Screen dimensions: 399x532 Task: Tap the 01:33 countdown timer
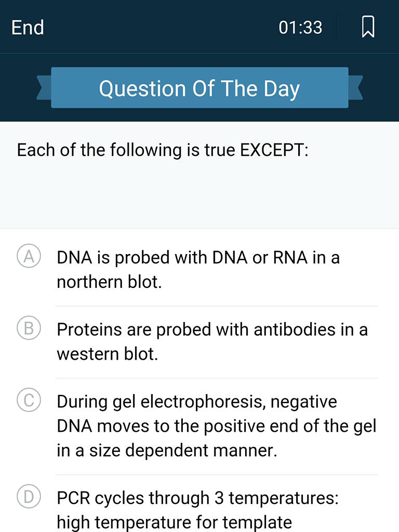coord(300,28)
